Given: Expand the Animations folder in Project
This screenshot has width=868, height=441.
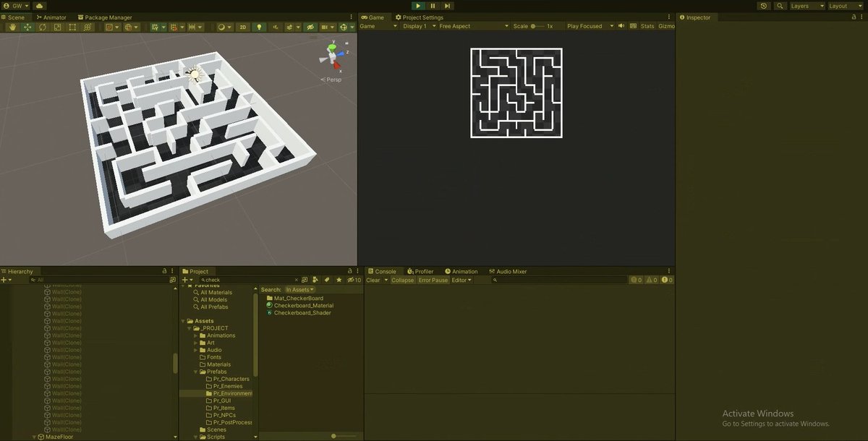Looking at the screenshot, I should (x=195, y=335).
